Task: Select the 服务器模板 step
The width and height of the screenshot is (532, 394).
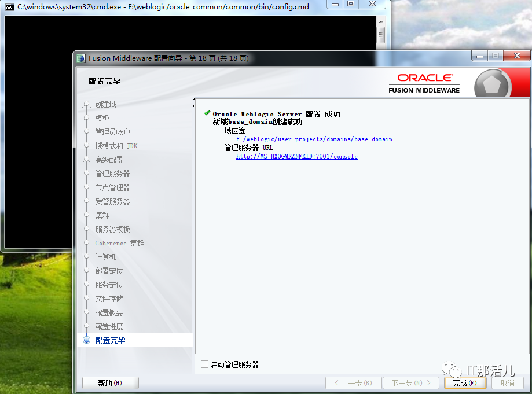Action: pyautogui.click(x=112, y=229)
